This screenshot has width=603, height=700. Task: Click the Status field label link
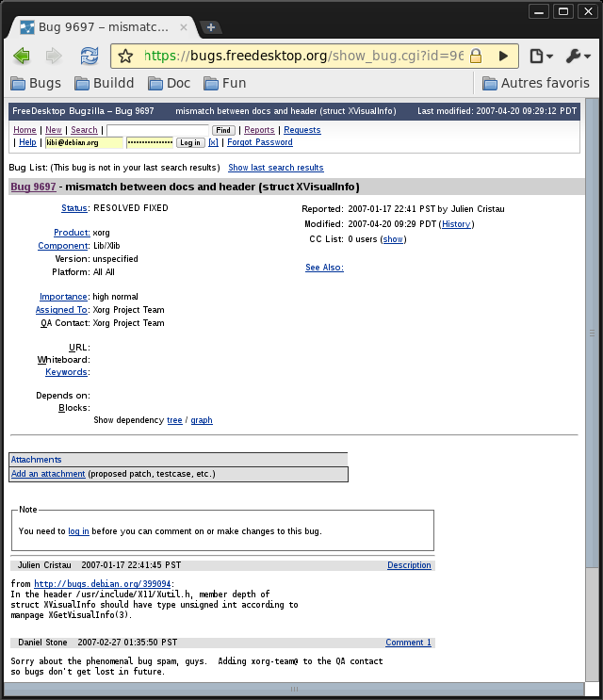pyautogui.click(x=74, y=208)
